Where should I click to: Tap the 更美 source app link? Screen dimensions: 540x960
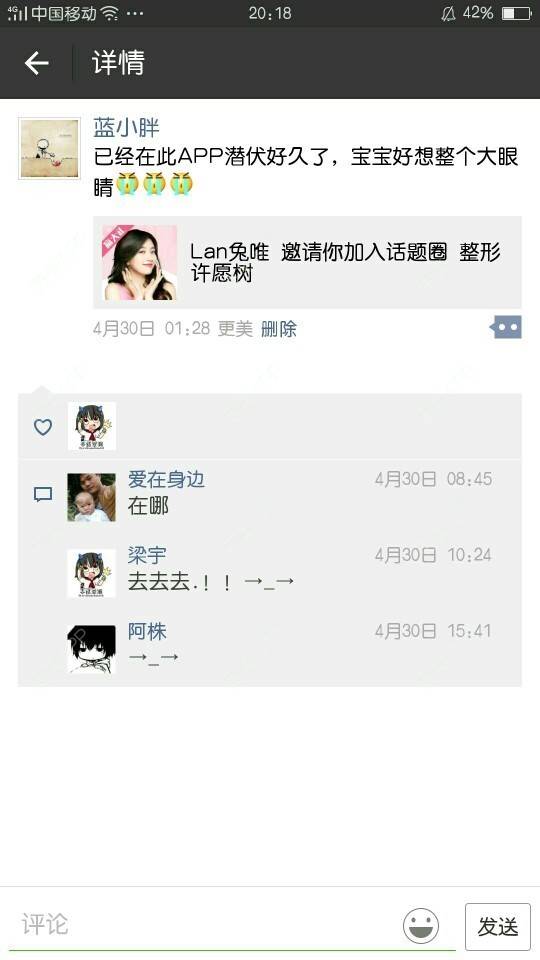pos(235,329)
